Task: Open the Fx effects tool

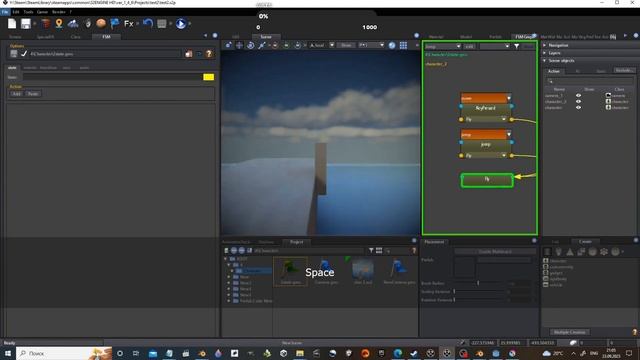Action: [129, 24]
